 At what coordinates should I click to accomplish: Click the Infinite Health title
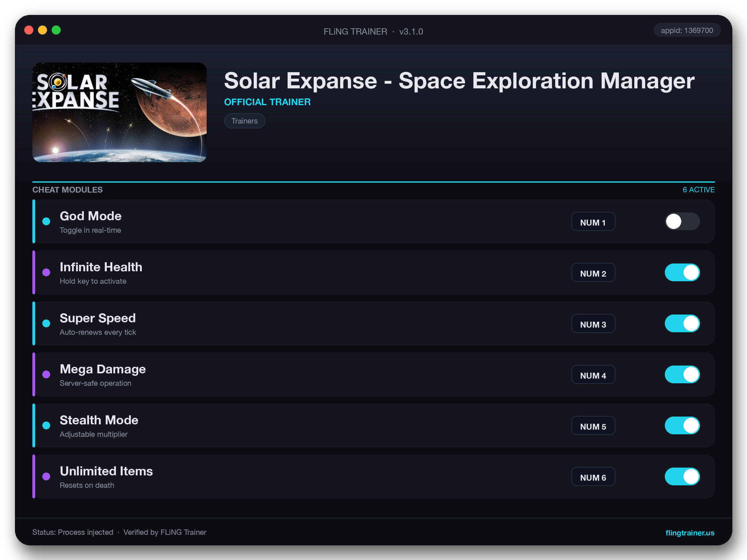(x=101, y=267)
